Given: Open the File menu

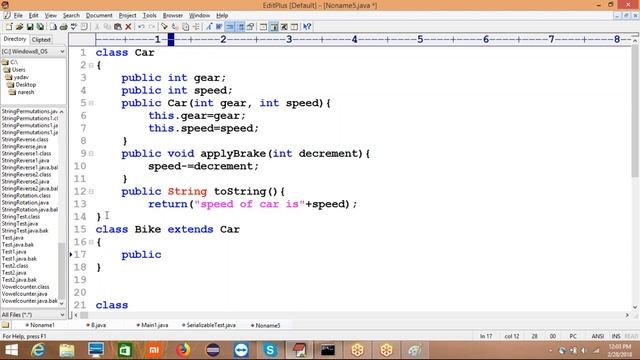Looking at the screenshot, I should (18, 16).
